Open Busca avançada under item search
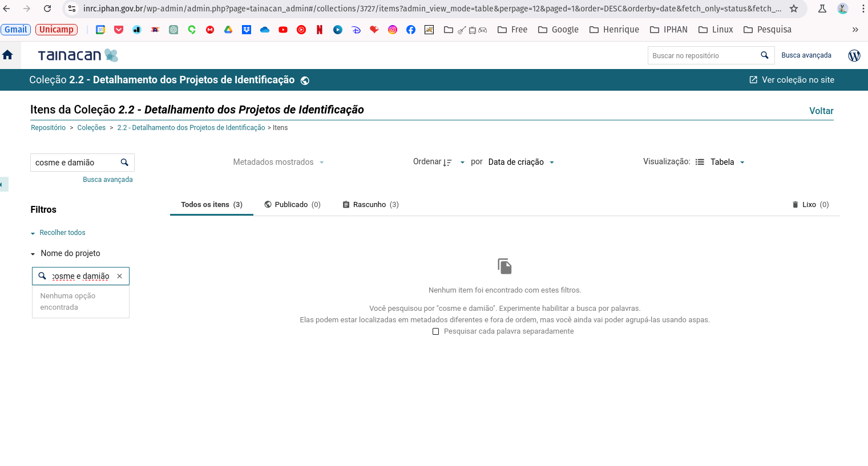 (x=108, y=180)
